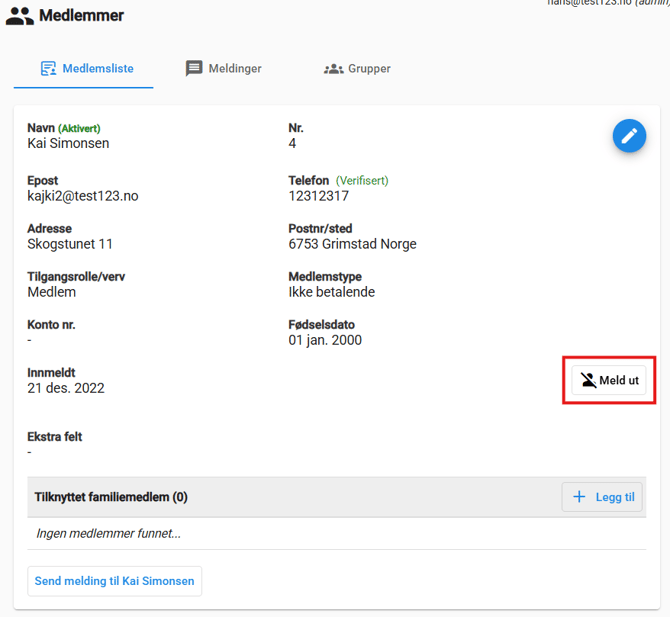Go to the Grupper tab
Viewport: 670px width, 617px height.
(x=369, y=69)
